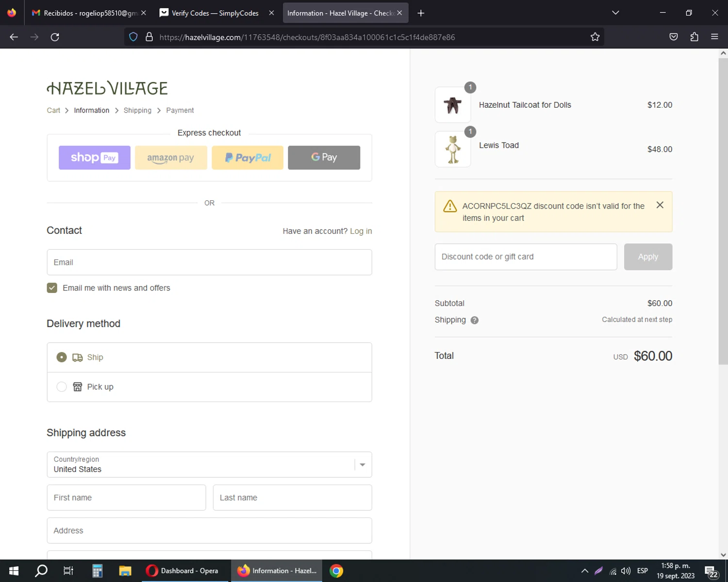Image resolution: width=728 pixels, height=582 pixels.
Task: Focus the Email input field
Action: [210, 262]
